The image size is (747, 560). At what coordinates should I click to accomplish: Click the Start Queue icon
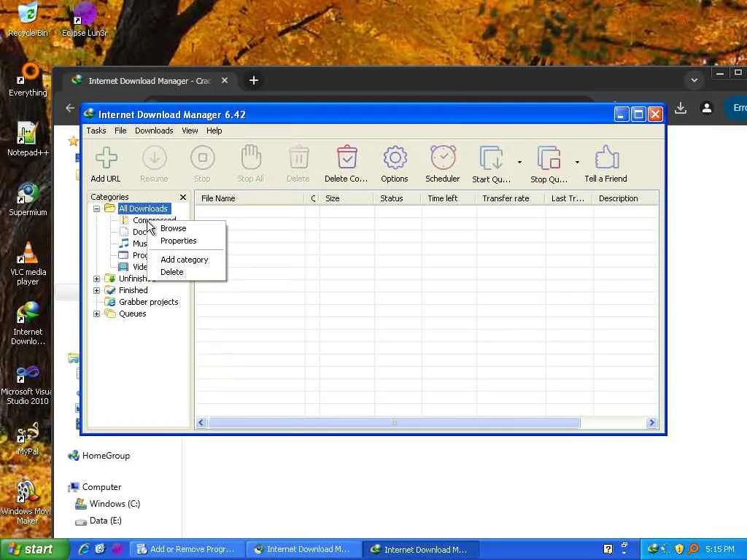pyautogui.click(x=491, y=158)
